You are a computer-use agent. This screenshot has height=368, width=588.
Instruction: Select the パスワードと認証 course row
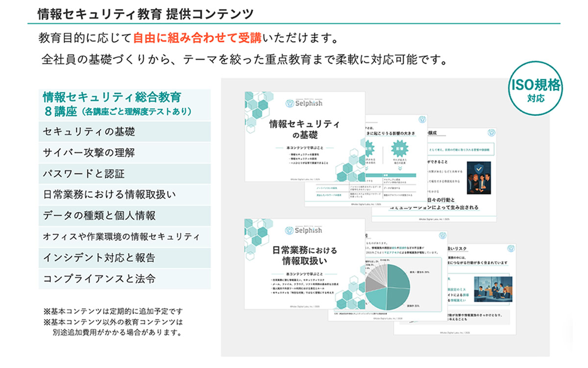click(x=124, y=174)
